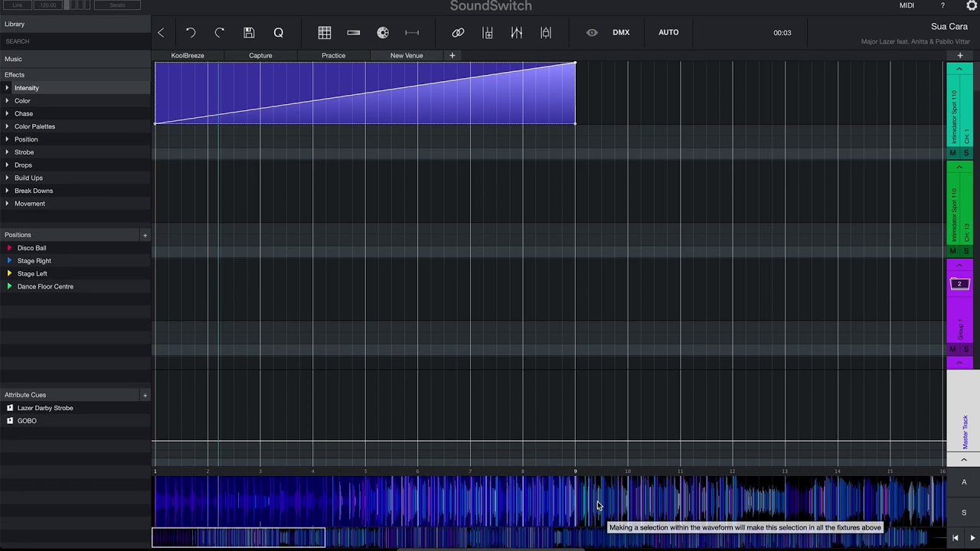
Task: Click the Dance Floor Centre flag icon
Action: (x=9, y=286)
